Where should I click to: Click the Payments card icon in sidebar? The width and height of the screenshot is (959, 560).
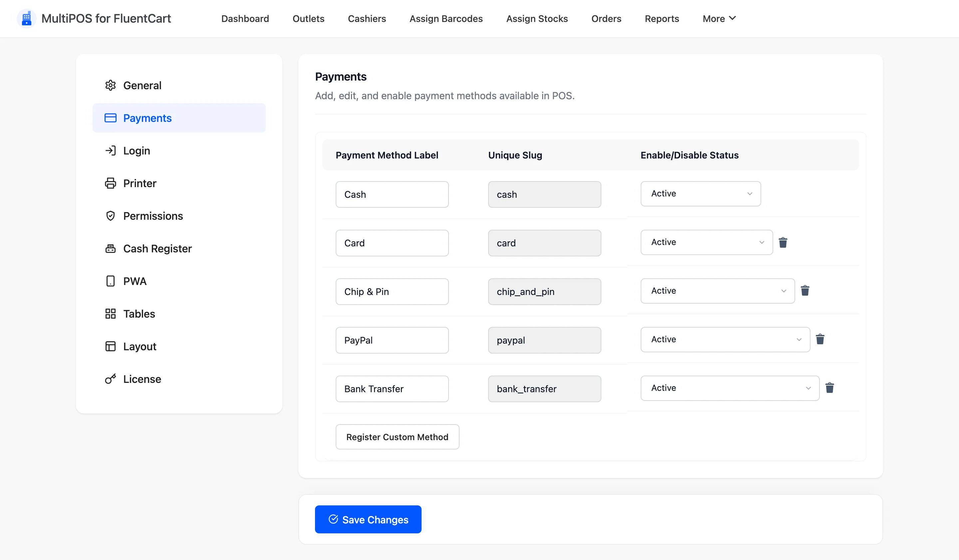click(x=110, y=118)
